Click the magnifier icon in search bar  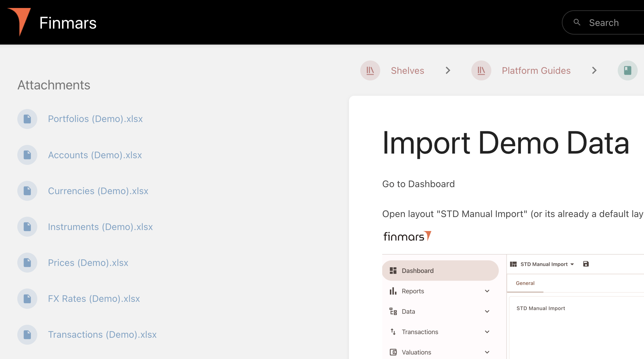[x=577, y=22]
